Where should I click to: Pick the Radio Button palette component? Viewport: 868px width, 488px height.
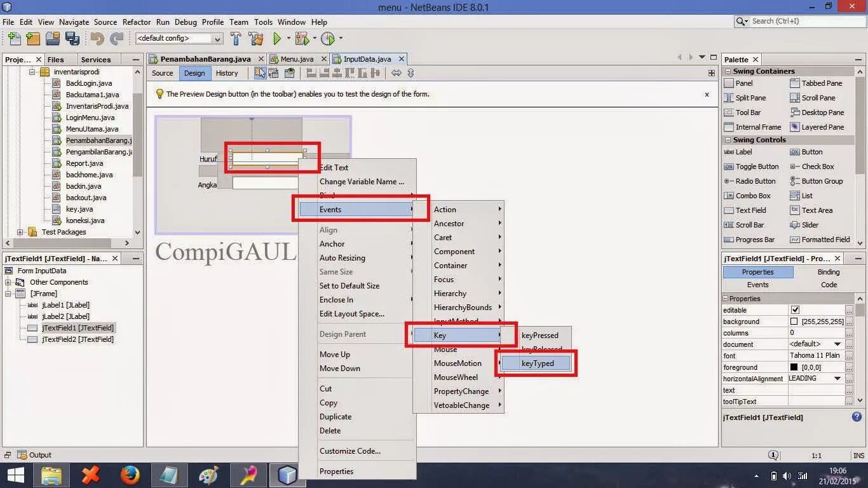click(750, 181)
